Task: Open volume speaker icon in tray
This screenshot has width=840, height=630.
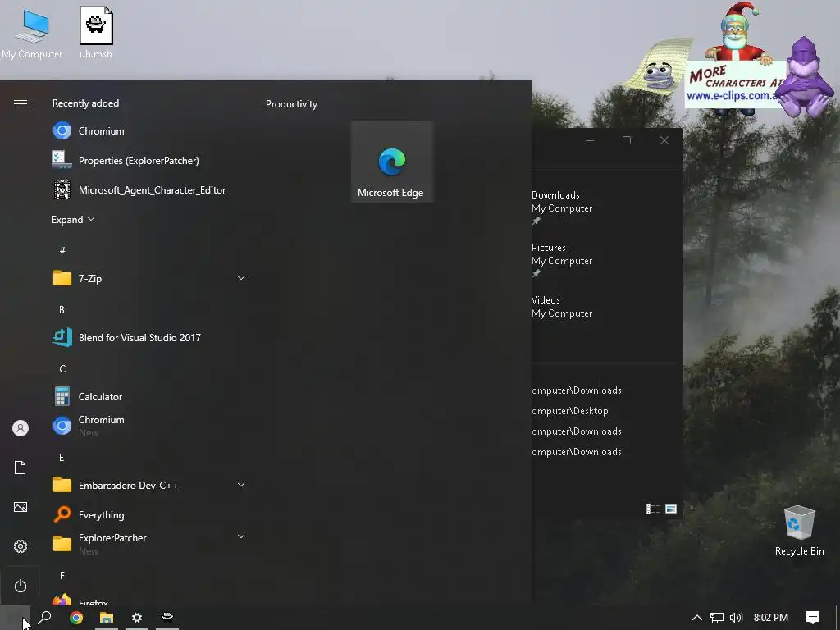Action: click(736, 618)
